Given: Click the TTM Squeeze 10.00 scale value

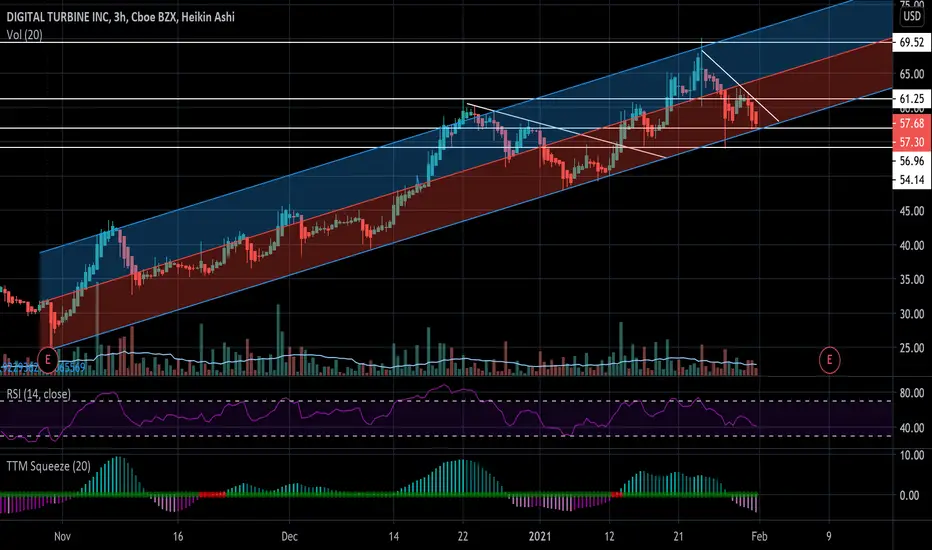Looking at the screenshot, I should coord(912,455).
